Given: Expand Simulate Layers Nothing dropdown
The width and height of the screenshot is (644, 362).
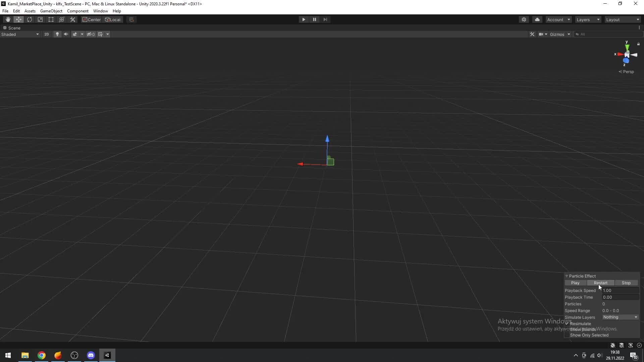Looking at the screenshot, I should [620, 317].
